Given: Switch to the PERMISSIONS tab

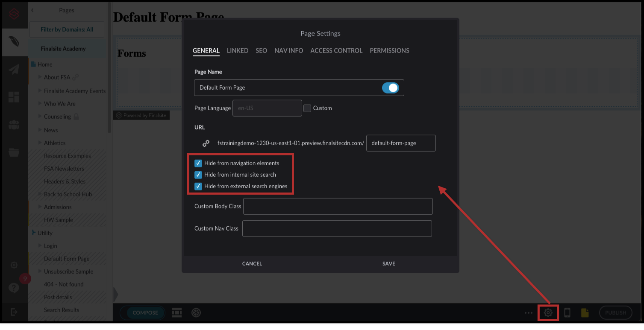Looking at the screenshot, I should click(x=389, y=50).
